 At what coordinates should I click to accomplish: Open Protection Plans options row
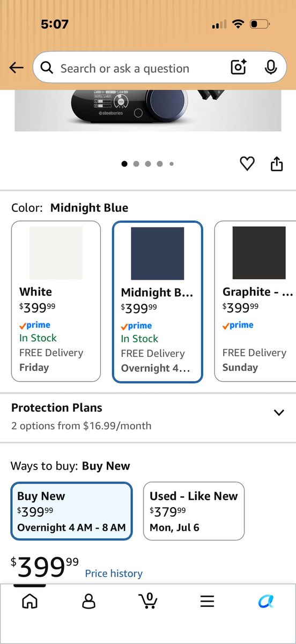click(x=148, y=417)
